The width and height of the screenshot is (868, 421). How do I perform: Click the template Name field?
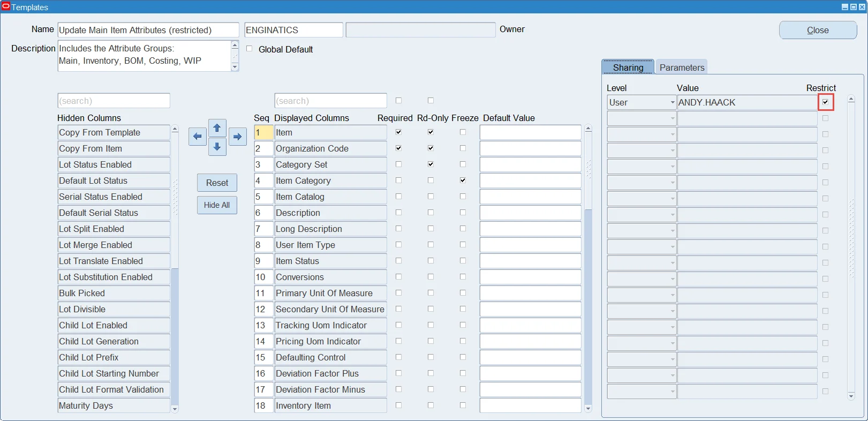click(148, 30)
